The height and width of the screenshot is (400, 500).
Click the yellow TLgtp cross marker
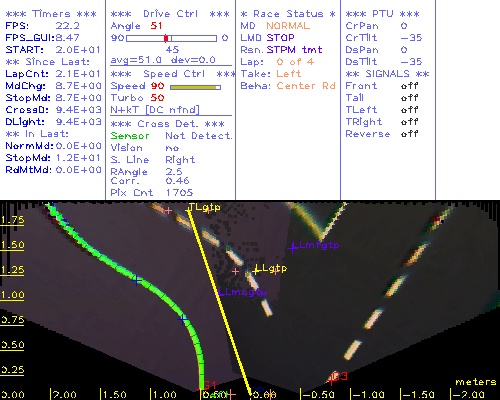tap(189, 209)
